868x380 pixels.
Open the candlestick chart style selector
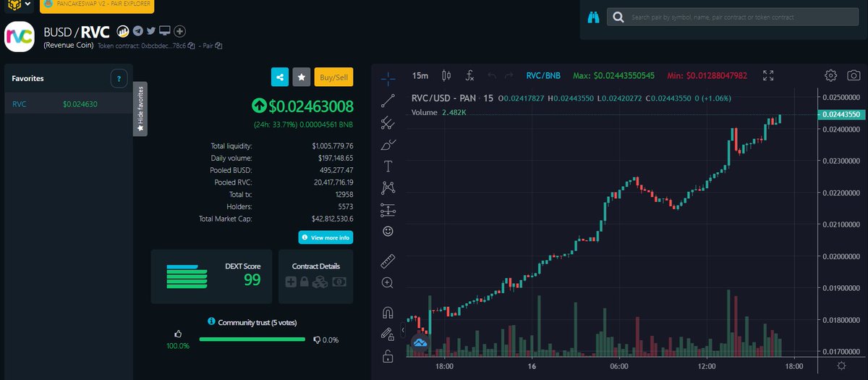click(x=446, y=75)
